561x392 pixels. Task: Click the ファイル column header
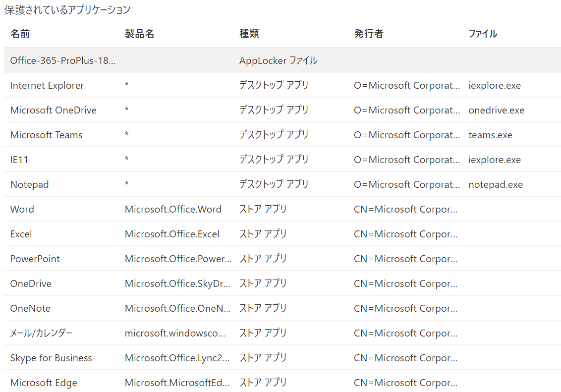483,34
